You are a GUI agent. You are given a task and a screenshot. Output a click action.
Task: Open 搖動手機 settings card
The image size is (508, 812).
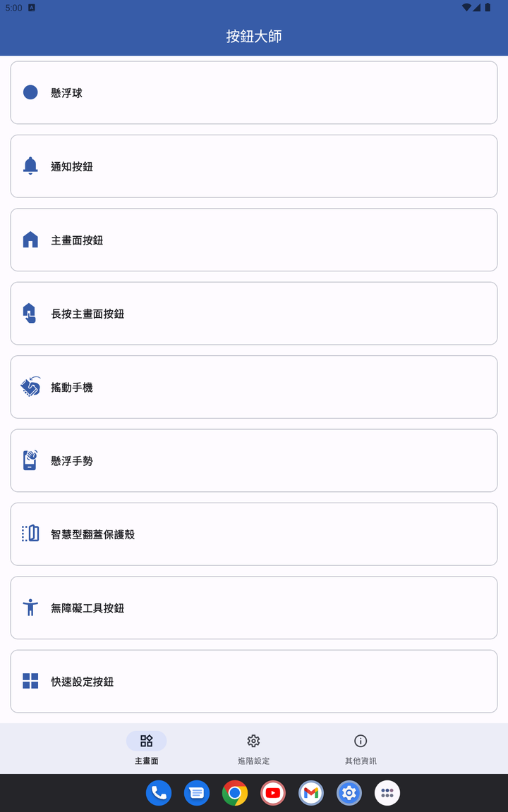254,387
